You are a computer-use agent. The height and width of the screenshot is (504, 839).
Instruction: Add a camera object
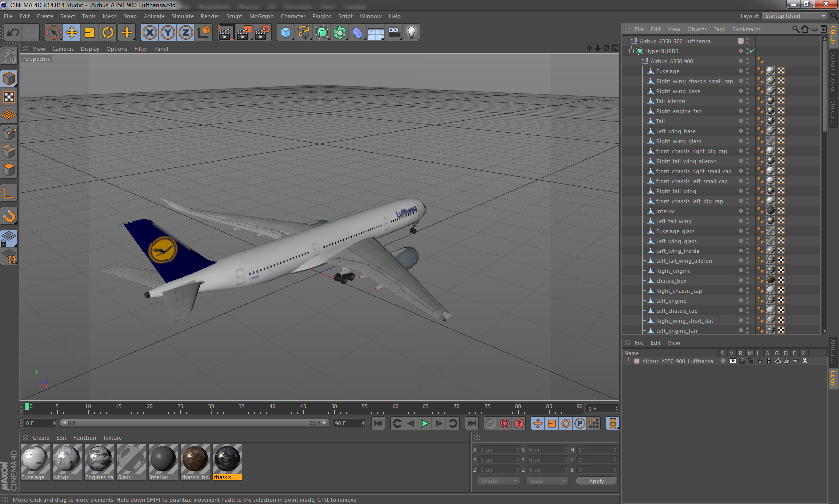[x=394, y=33]
